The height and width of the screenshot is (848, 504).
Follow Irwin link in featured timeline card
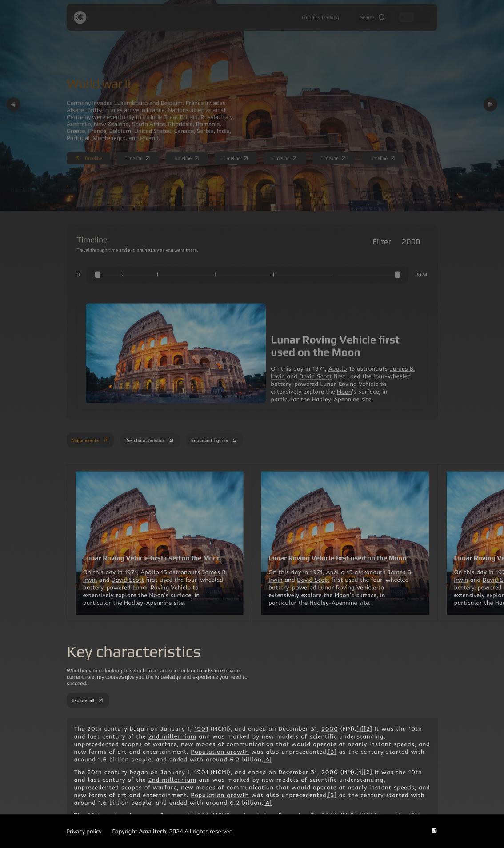[278, 376]
